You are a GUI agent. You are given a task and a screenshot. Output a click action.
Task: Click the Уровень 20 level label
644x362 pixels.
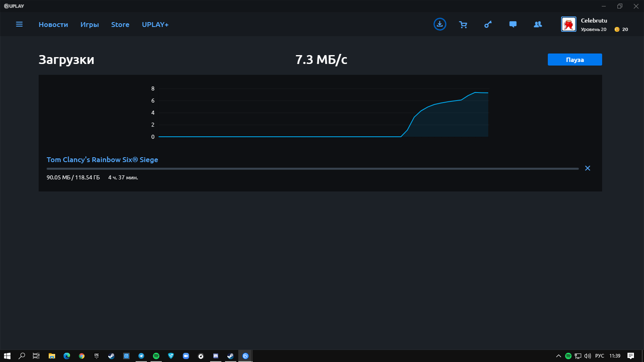593,29
